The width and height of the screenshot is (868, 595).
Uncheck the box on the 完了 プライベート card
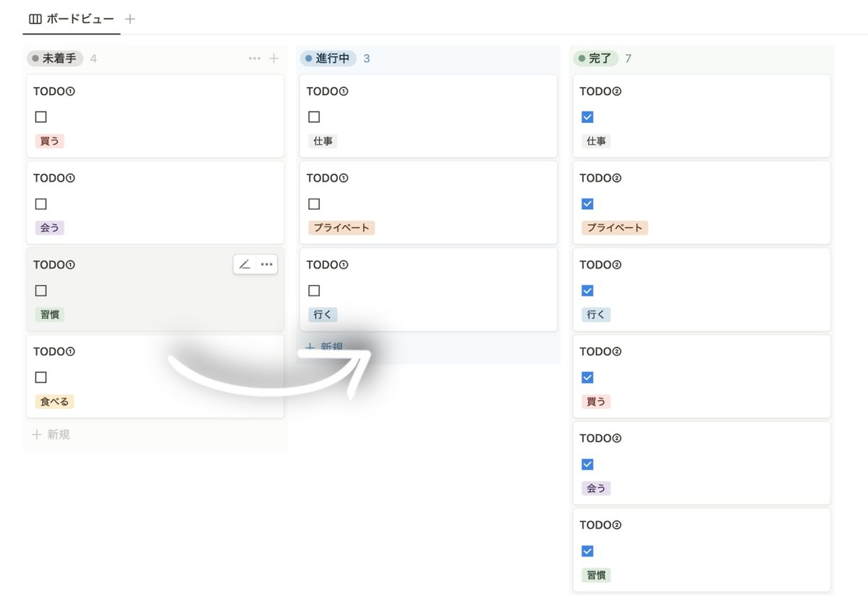(x=587, y=204)
